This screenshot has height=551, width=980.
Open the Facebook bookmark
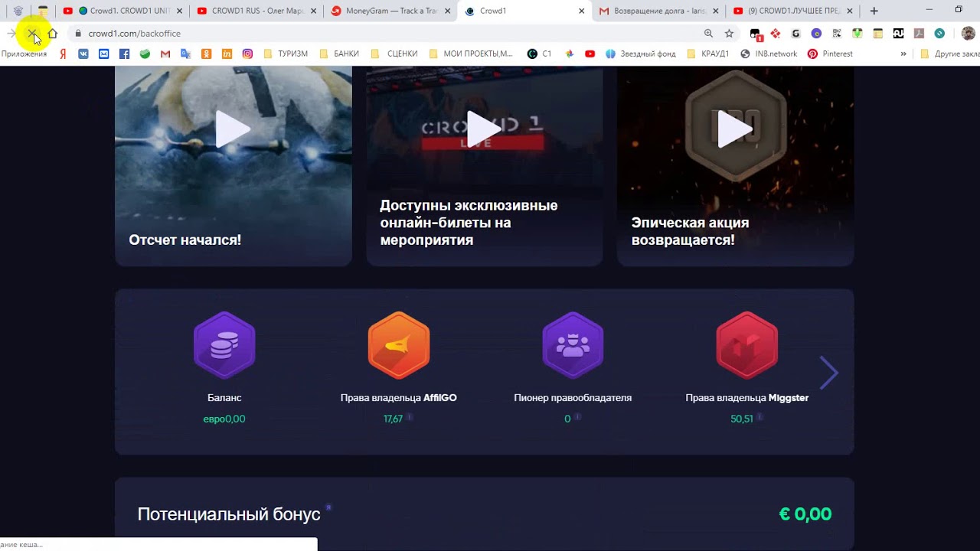point(124,54)
